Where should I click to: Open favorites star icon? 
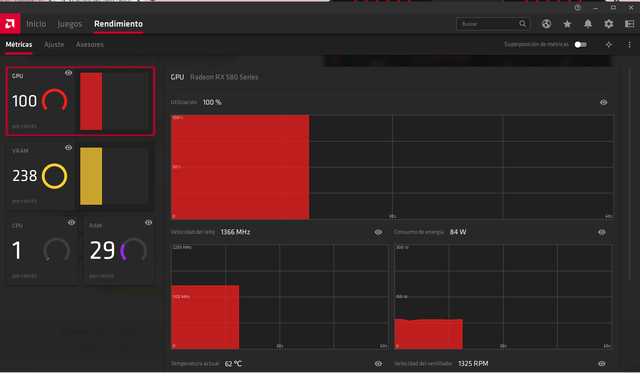[567, 24]
